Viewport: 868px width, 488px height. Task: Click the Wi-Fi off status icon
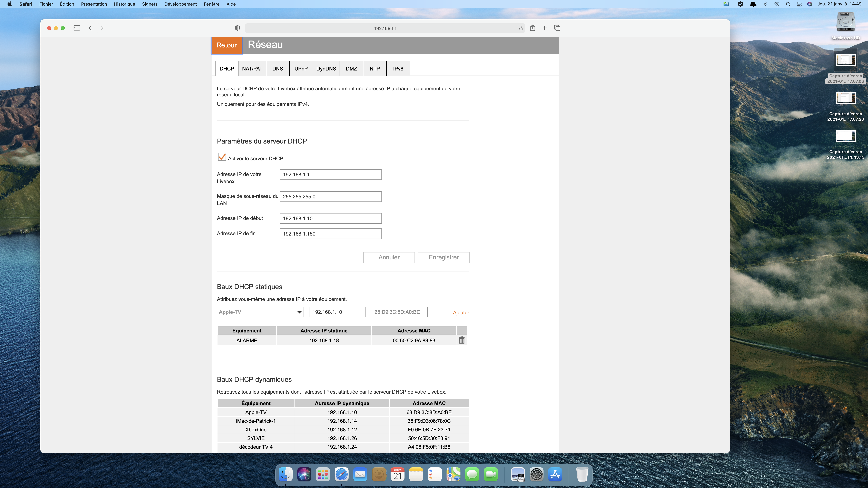click(777, 4)
